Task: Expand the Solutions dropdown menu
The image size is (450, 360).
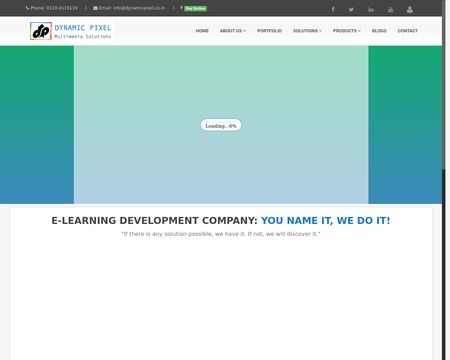Action: coord(307,31)
